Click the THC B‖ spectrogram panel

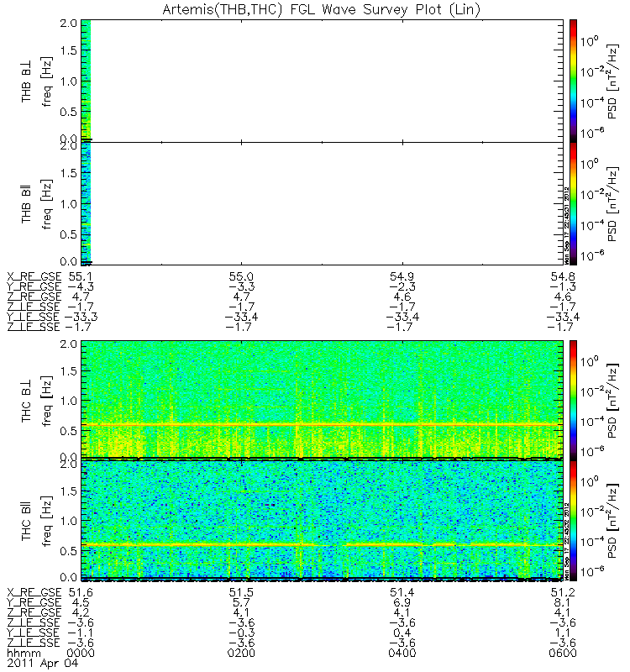322,520
